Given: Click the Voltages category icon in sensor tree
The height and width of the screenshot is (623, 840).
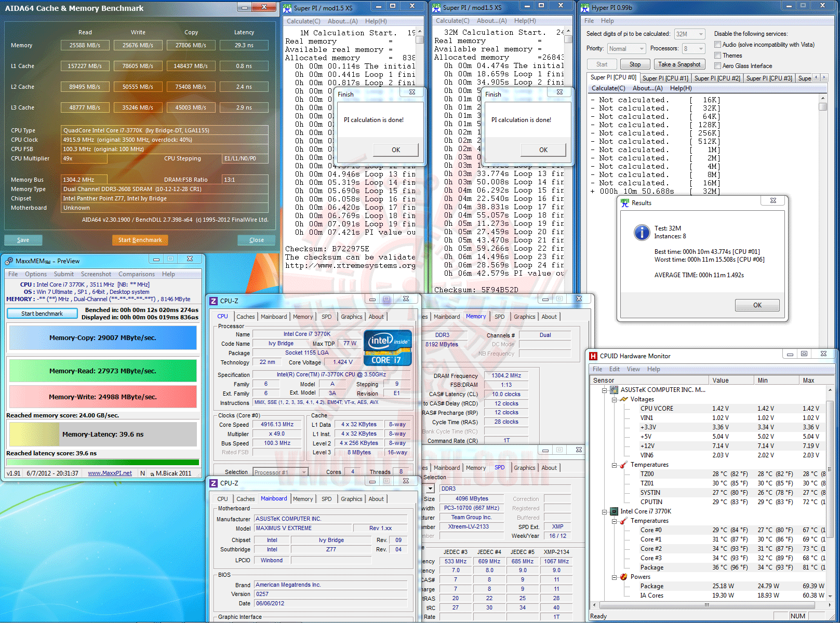Looking at the screenshot, I should [x=624, y=399].
